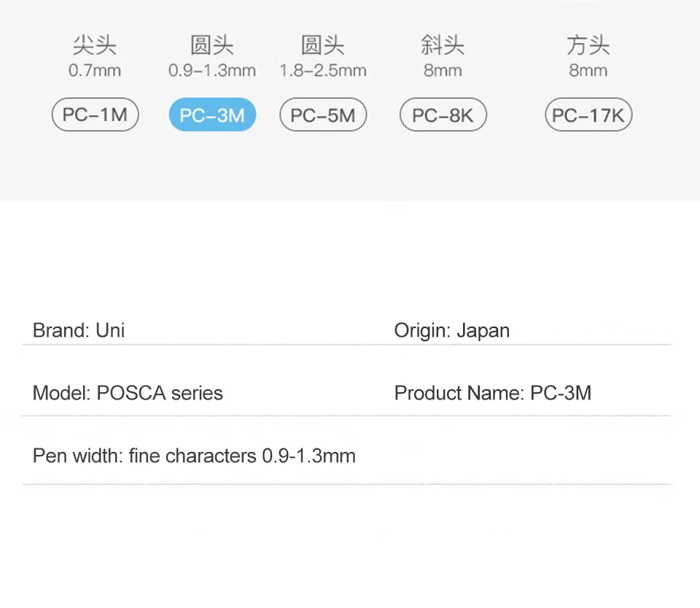Pick the PC-17K model option

pos(588,115)
